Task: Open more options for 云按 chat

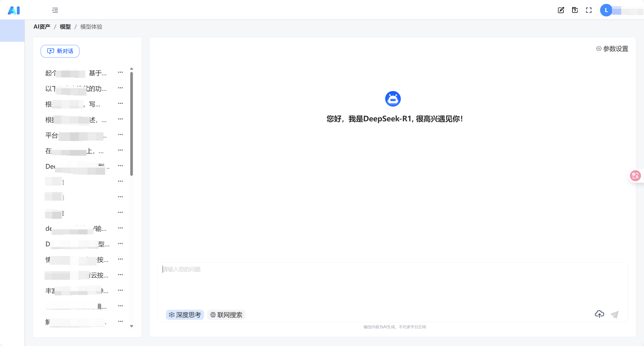Action: click(120, 275)
